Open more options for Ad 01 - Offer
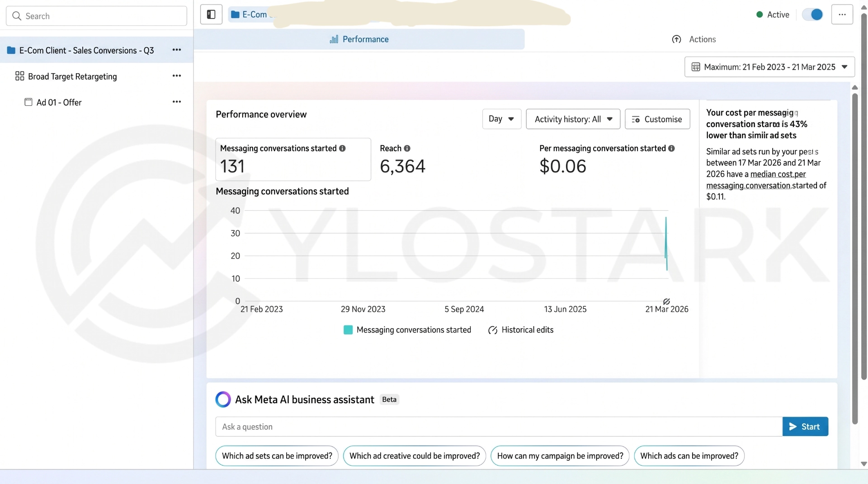The image size is (868, 484). 177,102
